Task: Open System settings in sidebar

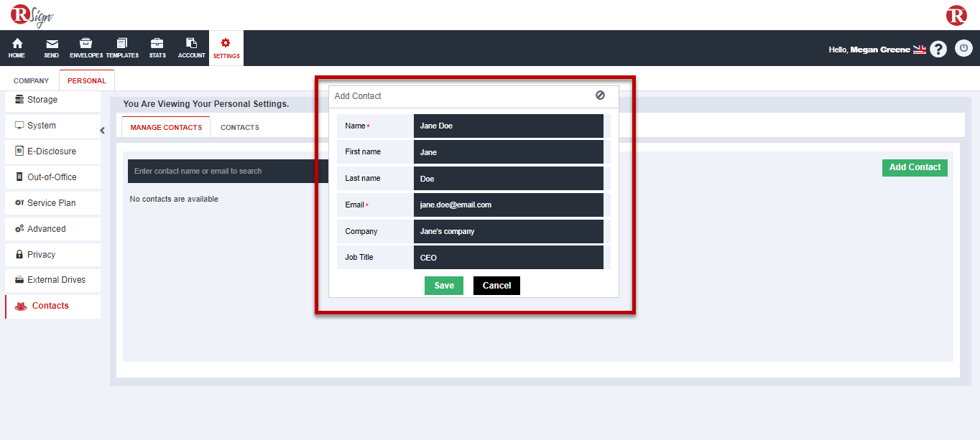Action: click(x=53, y=126)
